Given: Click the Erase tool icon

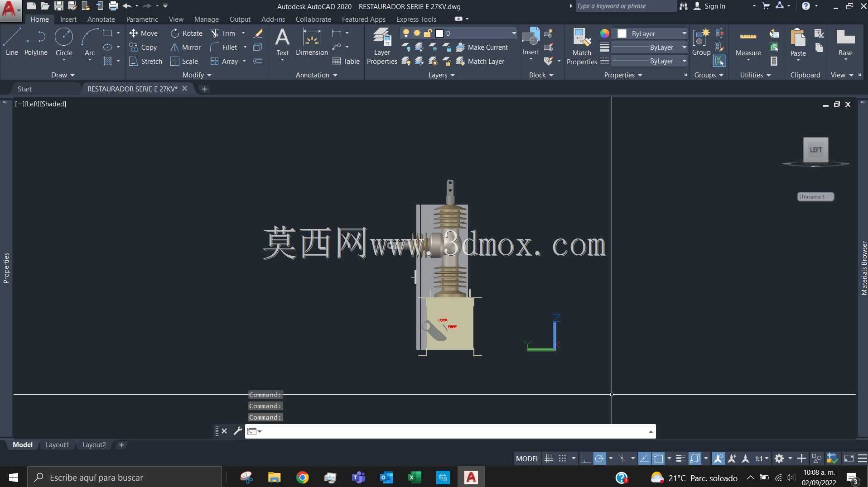Looking at the screenshot, I should click(258, 33).
